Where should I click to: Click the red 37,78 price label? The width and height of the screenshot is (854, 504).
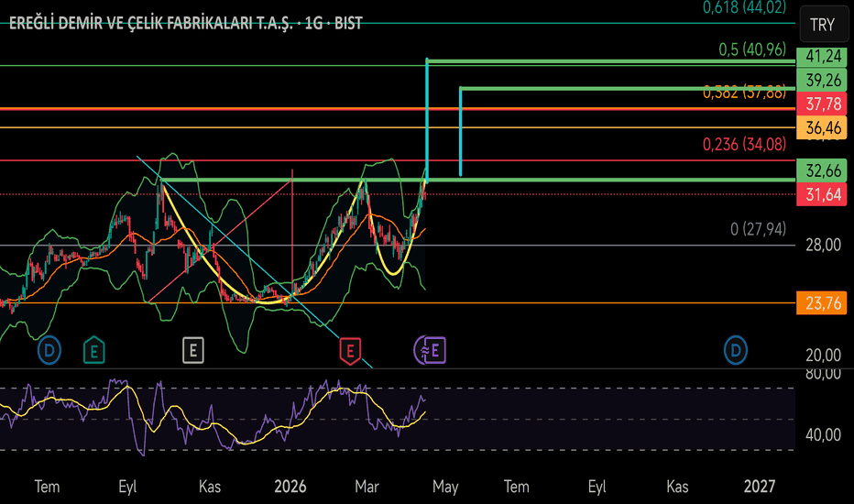[x=823, y=104]
